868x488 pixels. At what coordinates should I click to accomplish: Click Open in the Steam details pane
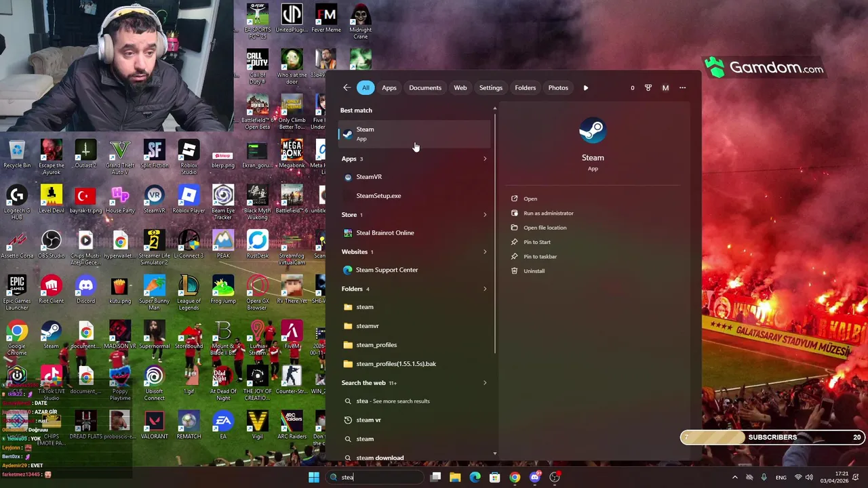pos(530,199)
